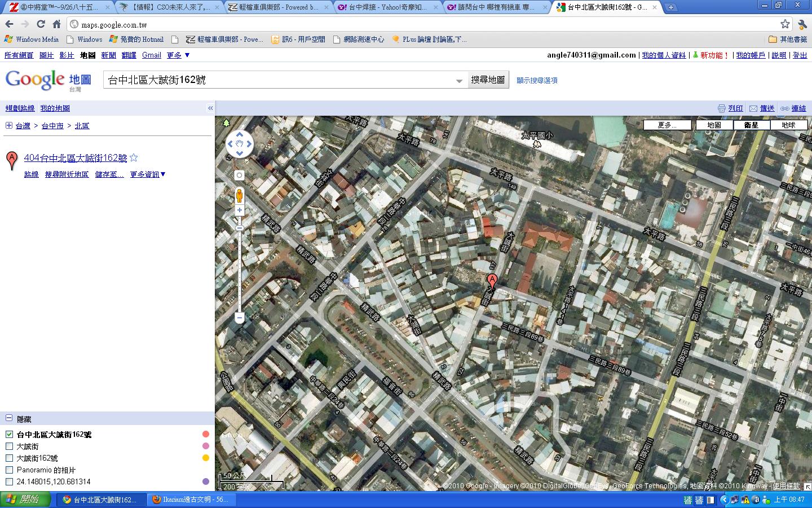Screen dimensions: 812x508
Task: Open the 規劃路線 link
Action: click(20, 108)
